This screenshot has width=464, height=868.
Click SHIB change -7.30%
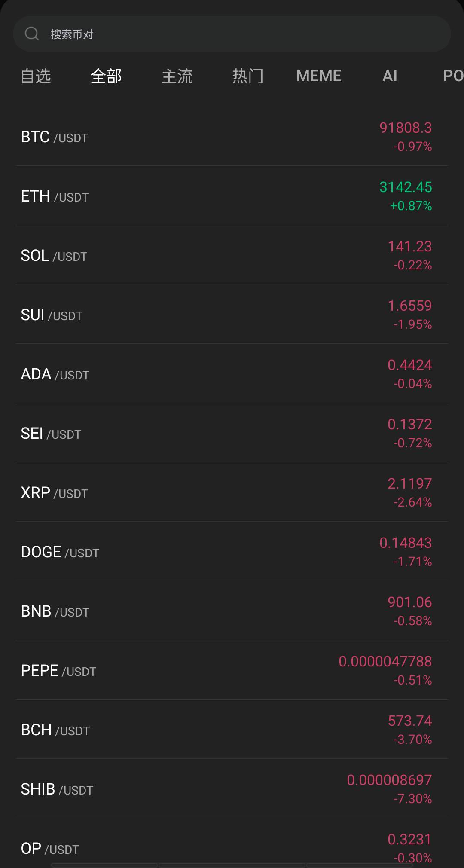point(412,799)
